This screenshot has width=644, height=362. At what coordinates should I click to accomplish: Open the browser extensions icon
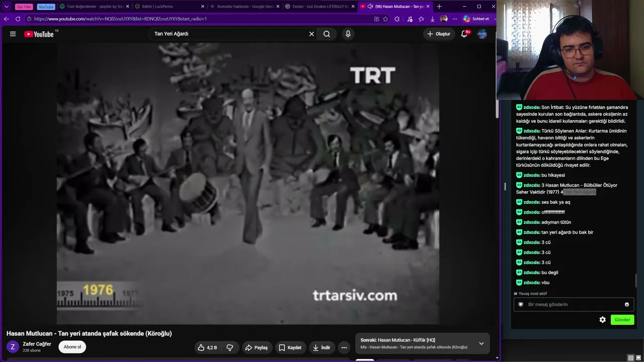click(x=397, y=19)
